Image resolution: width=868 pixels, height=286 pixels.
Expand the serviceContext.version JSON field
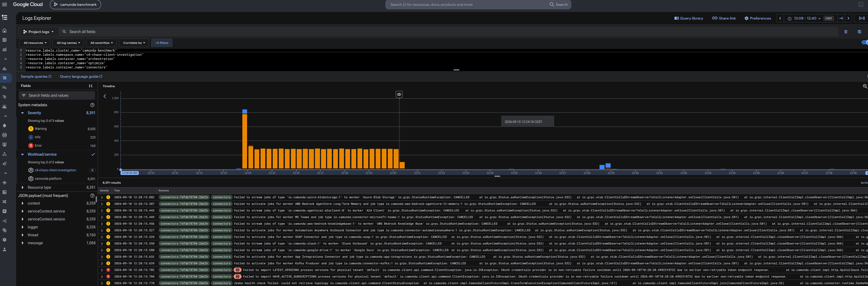click(23, 219)
